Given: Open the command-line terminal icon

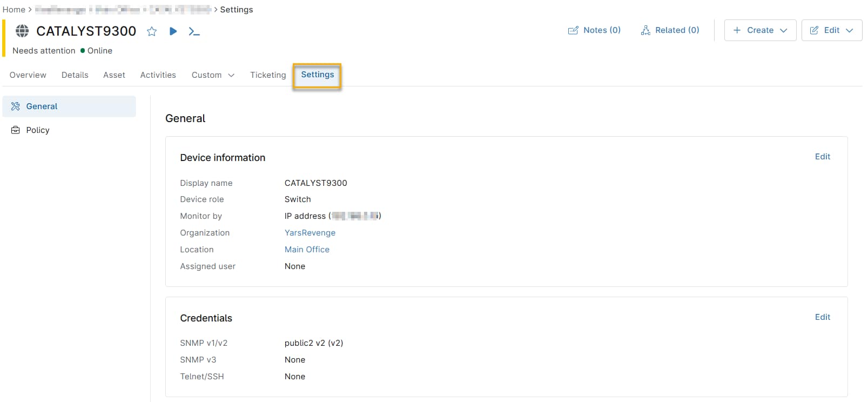Looking at the screenshot, I should pos(194,31).
